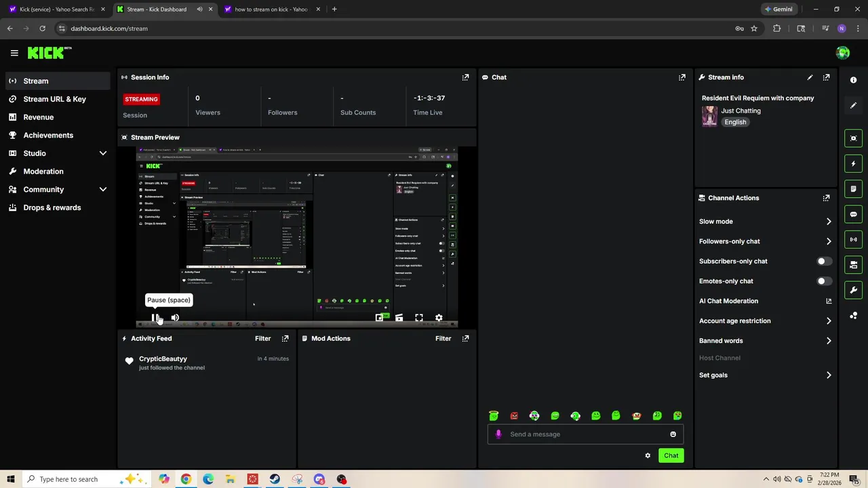868x488 pixels.
Task: Open Slow mode options arrow
Action: pyautogui.click(x=829, y=222)
